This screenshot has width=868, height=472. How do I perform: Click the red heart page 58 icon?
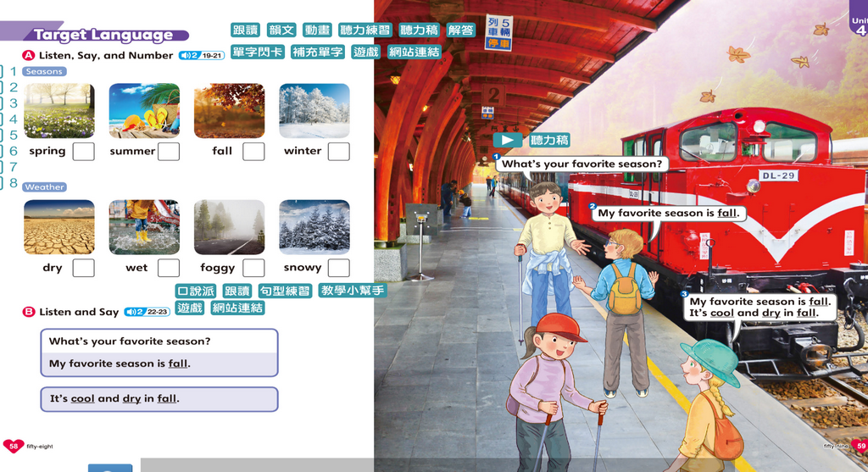pos(14,446)
